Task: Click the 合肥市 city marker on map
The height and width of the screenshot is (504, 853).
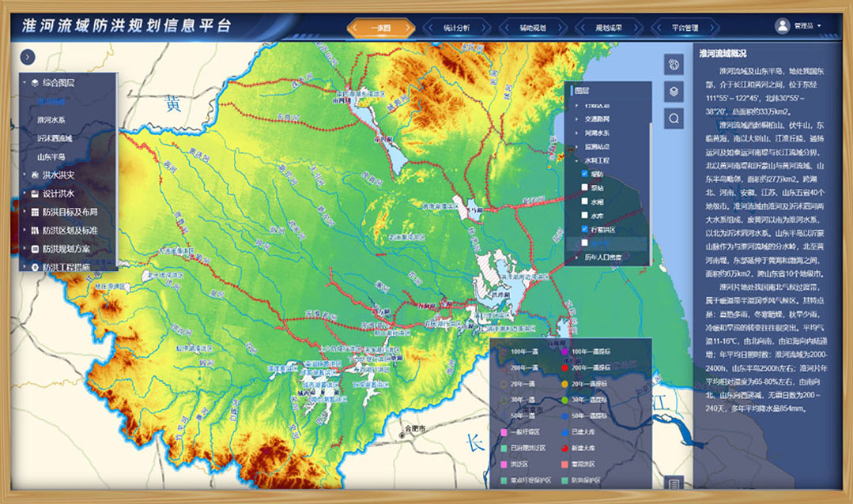Action: (x=402, y=435)
